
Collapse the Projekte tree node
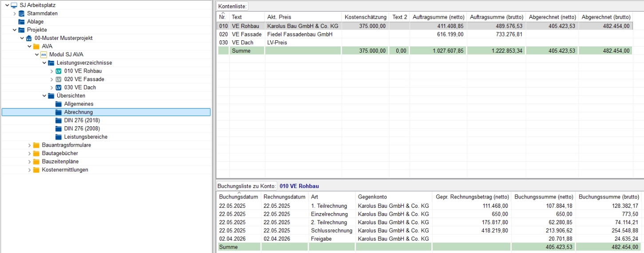tap(14, 30)
